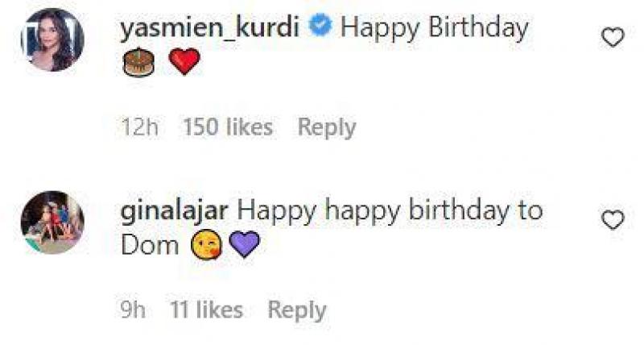Click the purple heart emoji
The height and width of the screenshot is (345, 644).
(244, 244)
